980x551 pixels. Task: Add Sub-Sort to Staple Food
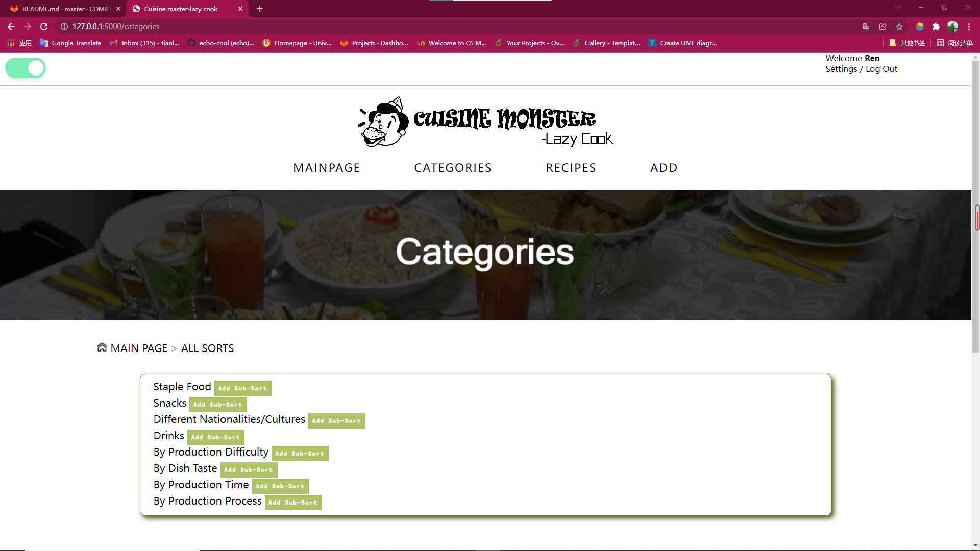[242, 388]
